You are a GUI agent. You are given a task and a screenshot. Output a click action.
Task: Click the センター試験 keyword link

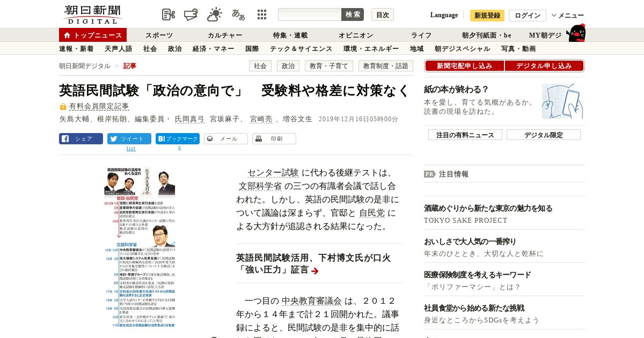[x=273, y=173]
